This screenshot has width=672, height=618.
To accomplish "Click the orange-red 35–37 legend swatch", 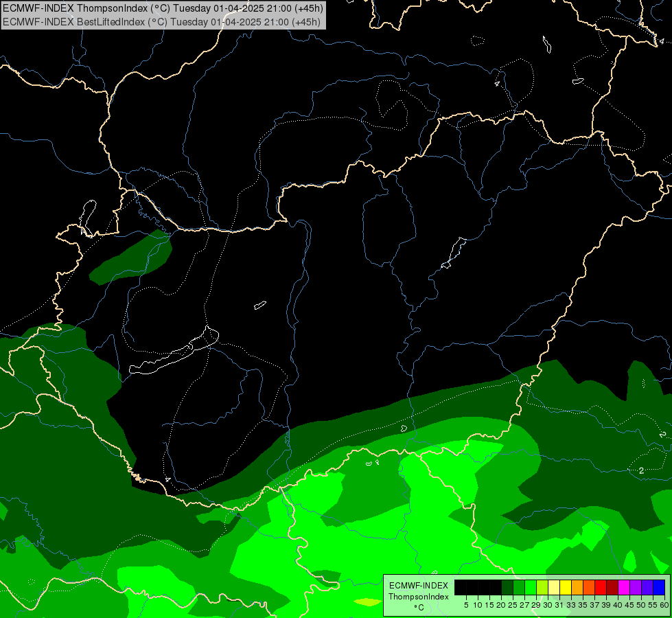I will 589,587.
